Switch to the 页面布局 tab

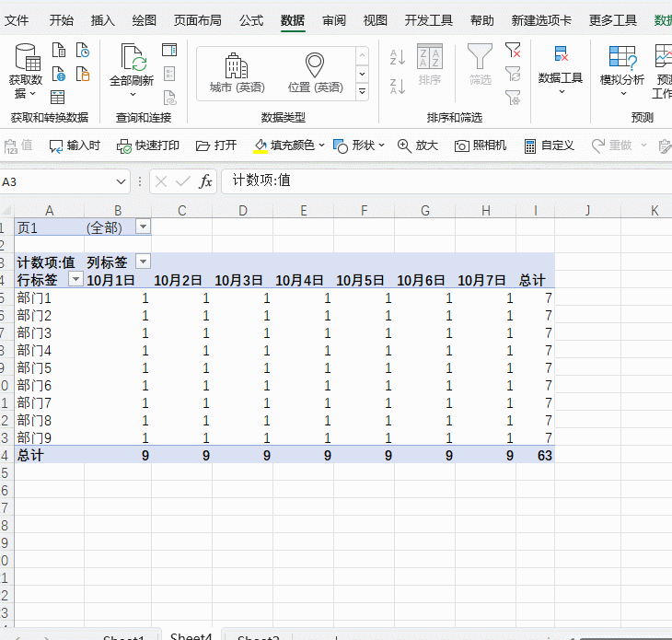point(198,20)
